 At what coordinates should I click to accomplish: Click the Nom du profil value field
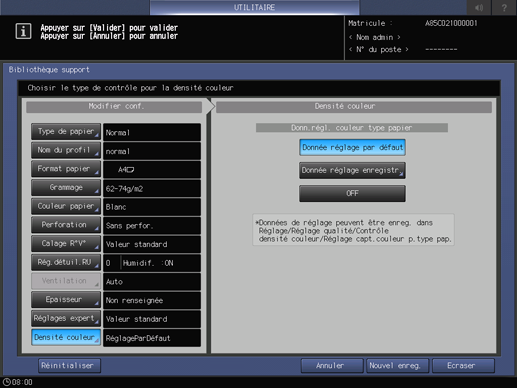click(152, 151)
